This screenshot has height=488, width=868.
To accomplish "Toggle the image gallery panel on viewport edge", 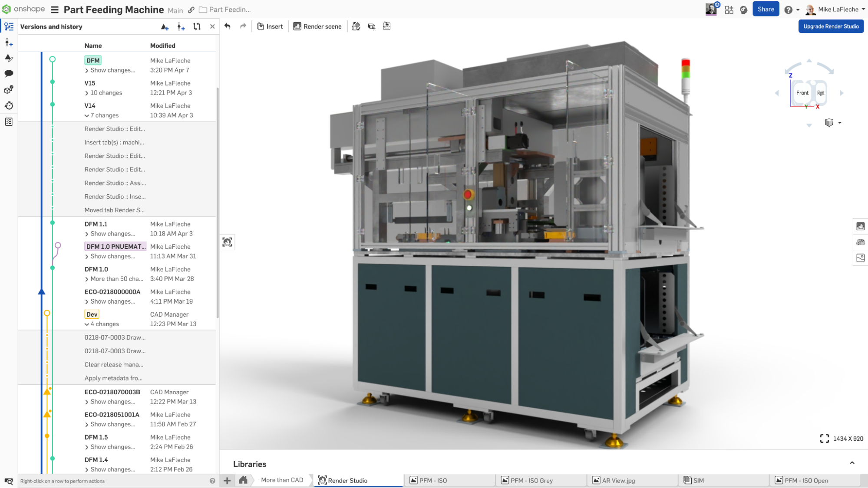I will click(x=860, y=257).
